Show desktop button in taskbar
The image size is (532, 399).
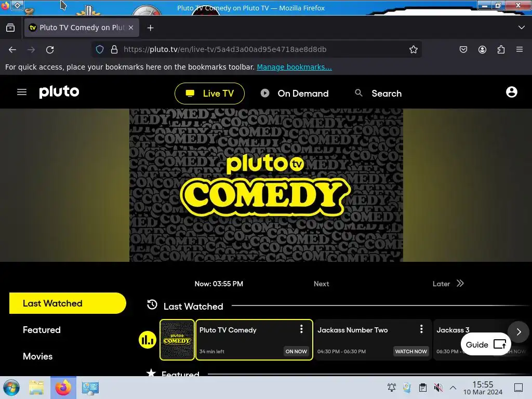tap(518, 388)
